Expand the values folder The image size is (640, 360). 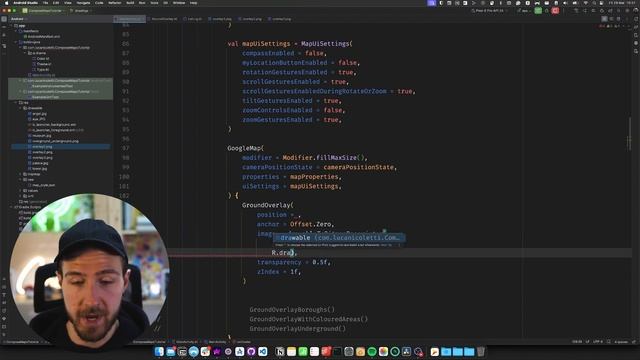tap(21, 191)
